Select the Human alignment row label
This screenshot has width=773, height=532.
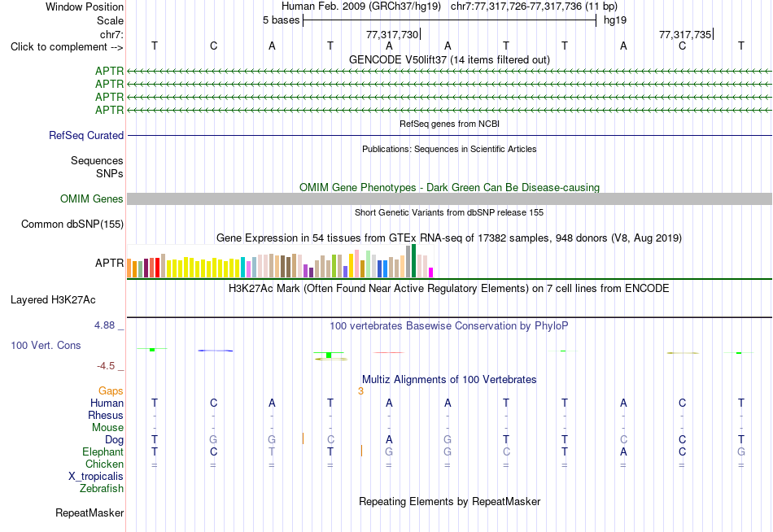107,403
